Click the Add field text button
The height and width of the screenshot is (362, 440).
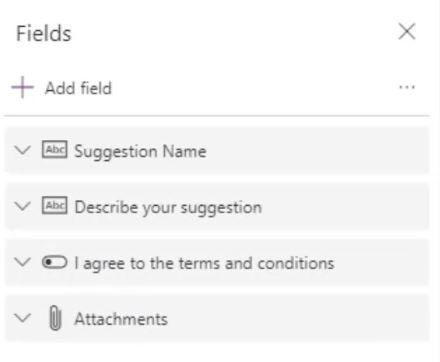[x=78, y=88]
